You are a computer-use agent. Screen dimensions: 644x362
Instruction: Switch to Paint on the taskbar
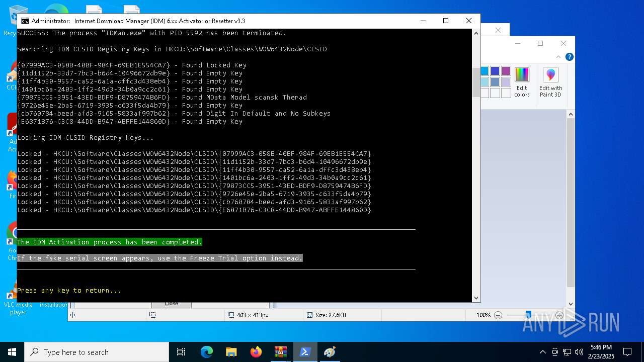click(330, 352)
